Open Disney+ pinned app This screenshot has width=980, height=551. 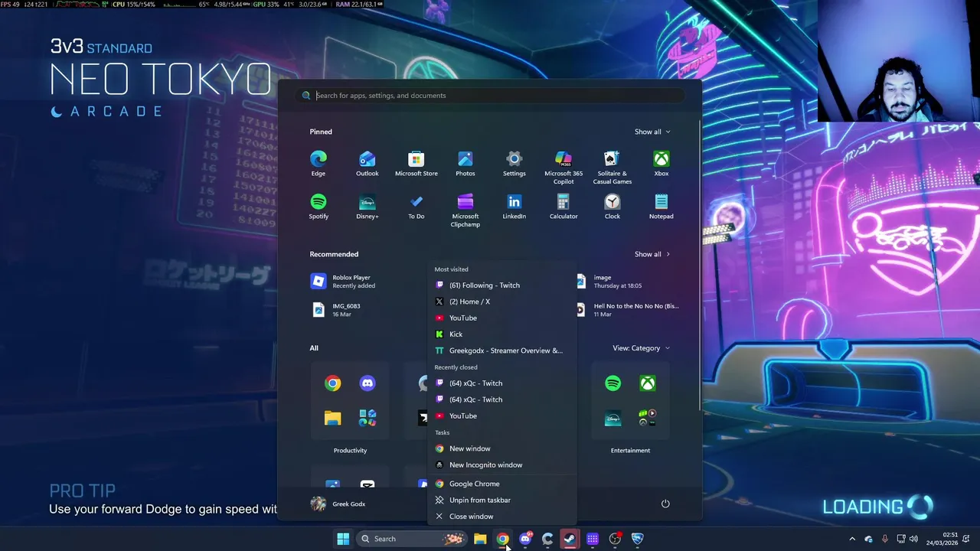tap(367, 206)
